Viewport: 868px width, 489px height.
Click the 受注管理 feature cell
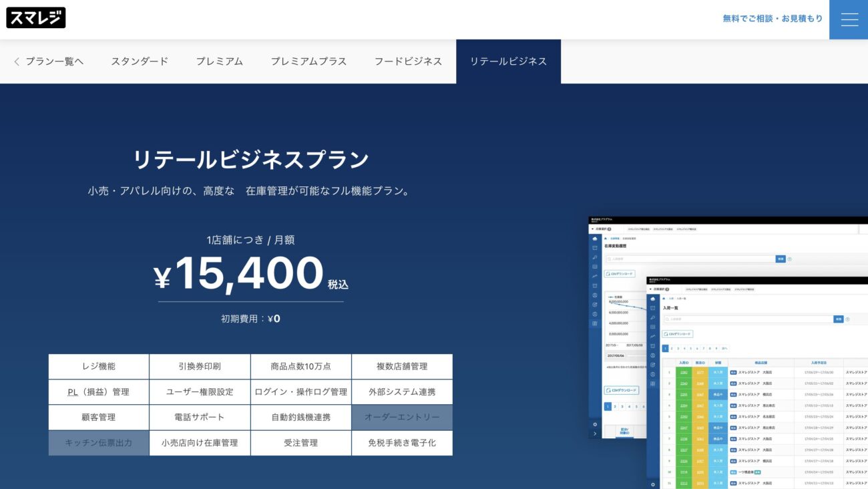tap(300, 443)
